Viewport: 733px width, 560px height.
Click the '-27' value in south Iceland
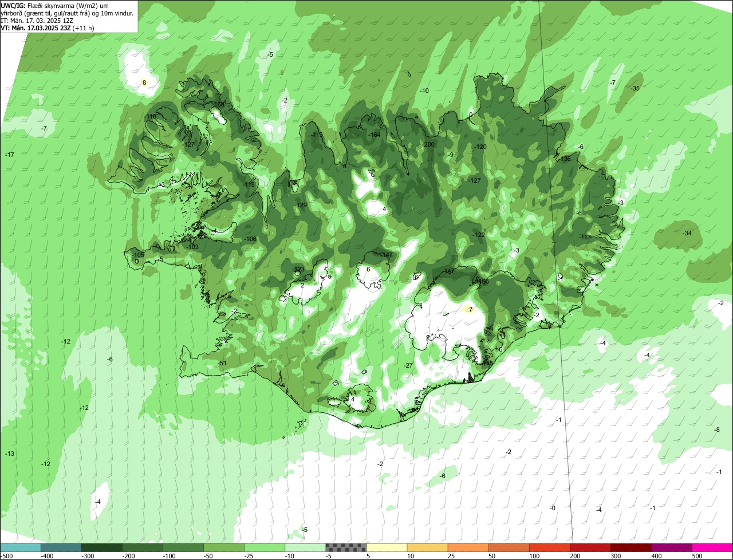click(x=408, y=365)
